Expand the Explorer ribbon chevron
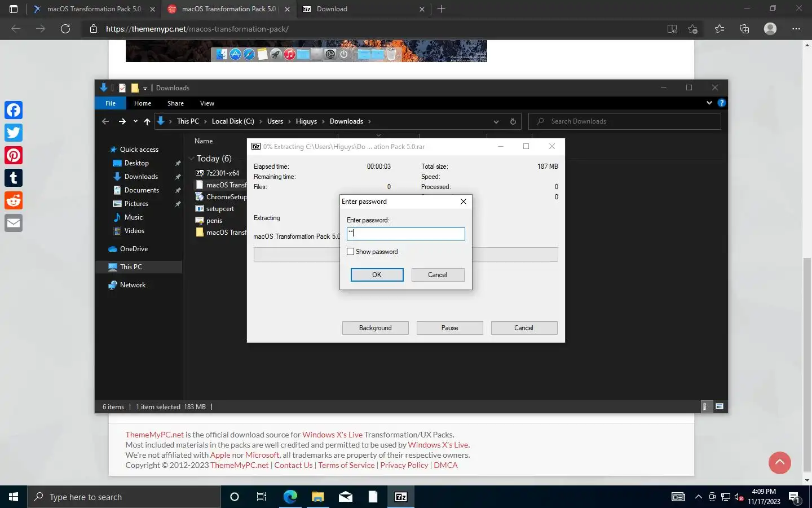The width and height of the screenshot is (812, 508). [709, 103]
